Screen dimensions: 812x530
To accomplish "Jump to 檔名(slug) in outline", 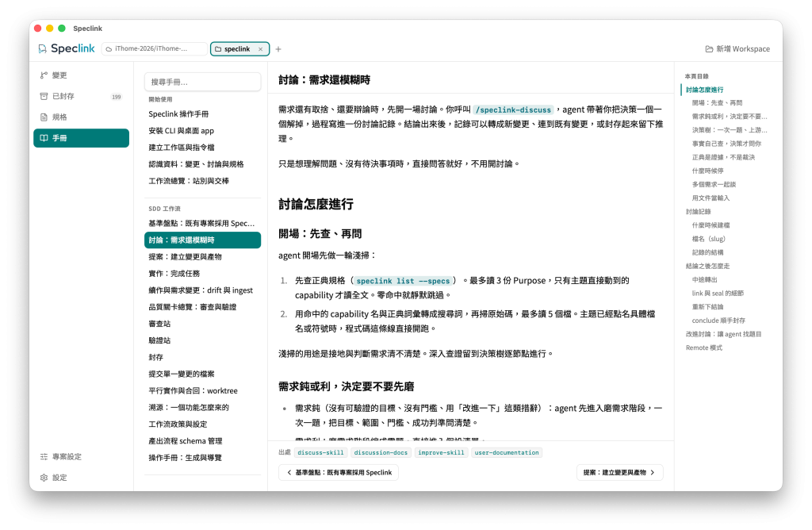I will click(709, 239).
